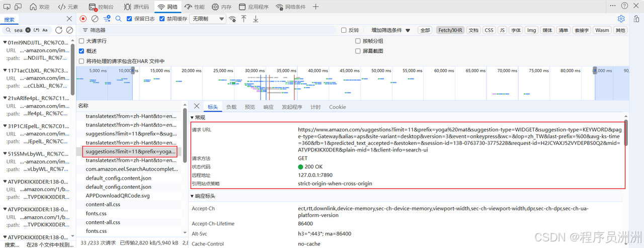
Task: Add a new tool tab with plus icon
Action: (x=315, y=7)
